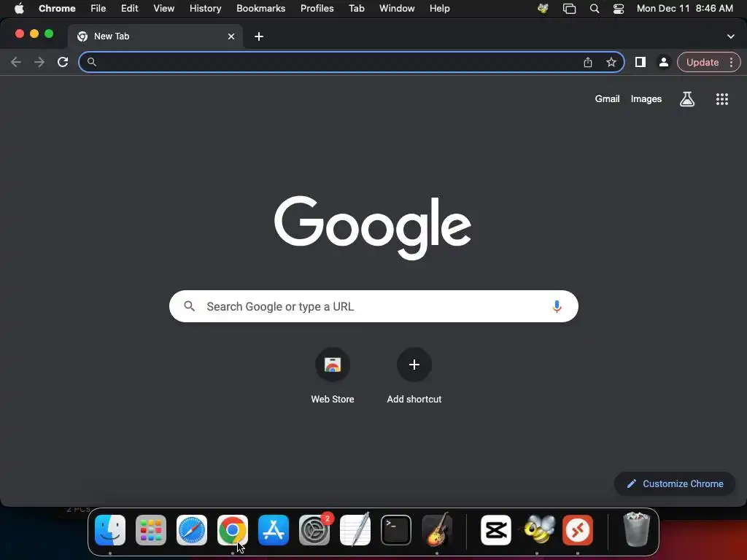Screen dimensions: 747x560
Task: Open the Google apps grid
Action: [722, 99]
